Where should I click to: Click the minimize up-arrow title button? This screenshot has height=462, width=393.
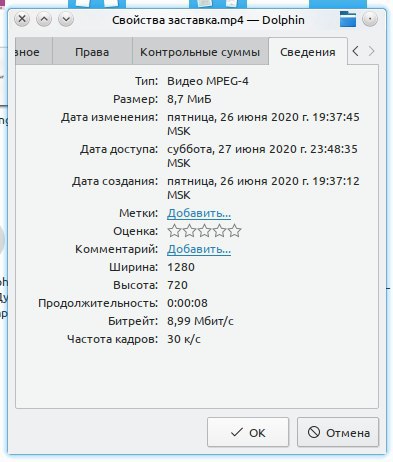click(44, 19)
